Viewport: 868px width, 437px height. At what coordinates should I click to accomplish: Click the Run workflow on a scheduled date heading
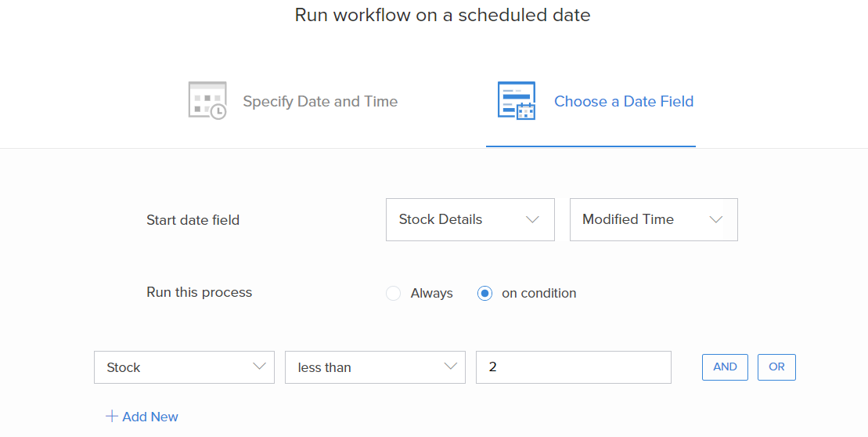click(442, 15)
